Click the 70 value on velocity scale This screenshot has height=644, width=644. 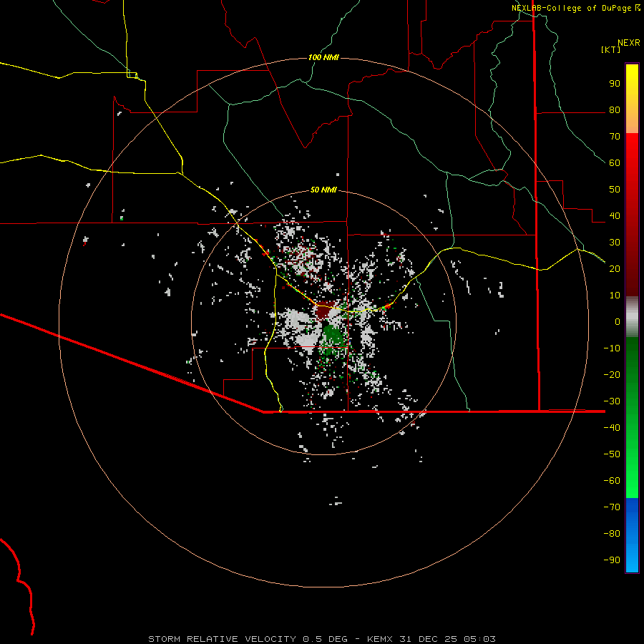click(x=615, y=137)
